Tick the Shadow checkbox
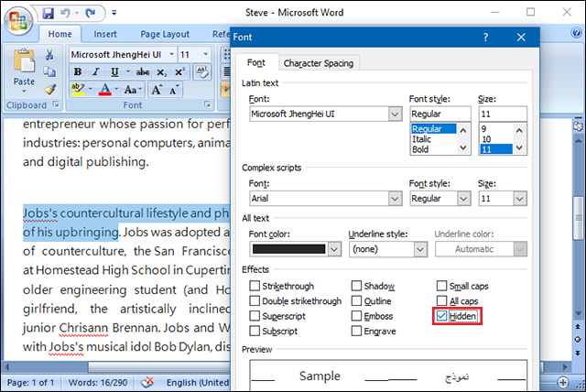Viewport: 586px width, 392px height. 356,286
